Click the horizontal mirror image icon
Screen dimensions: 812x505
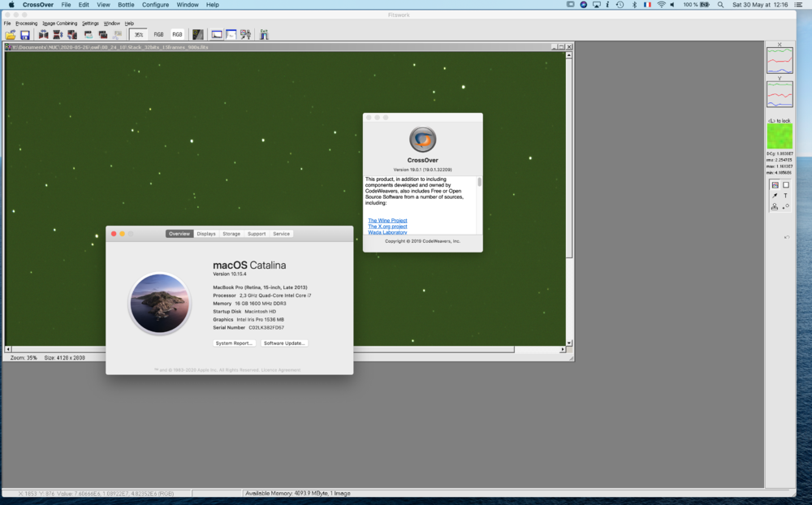click(44, 35)
